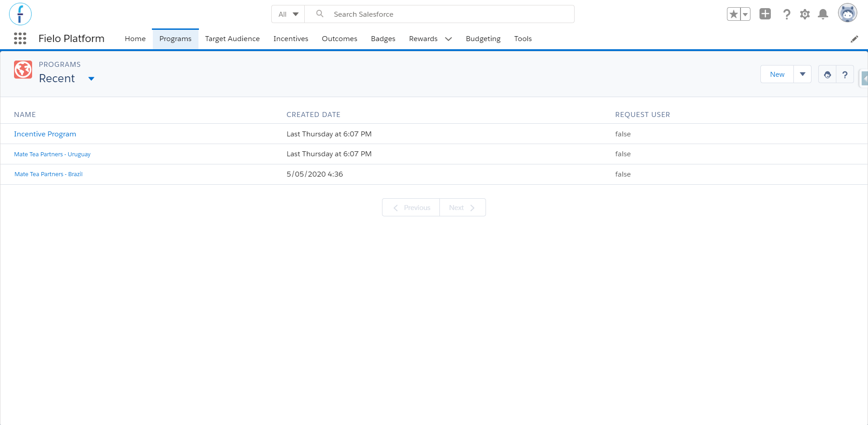The image size is (868, 425).
Task: Switch to the Incentives tab
Action: [291, 39]
